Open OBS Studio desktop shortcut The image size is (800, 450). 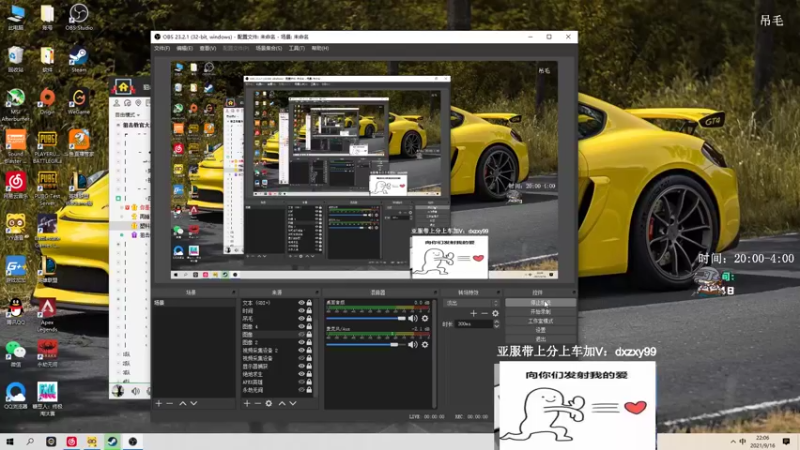tap(79, 17)
